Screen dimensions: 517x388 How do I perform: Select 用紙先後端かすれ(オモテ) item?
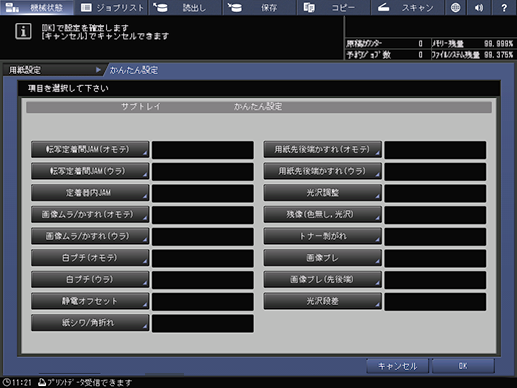(322, 149)
